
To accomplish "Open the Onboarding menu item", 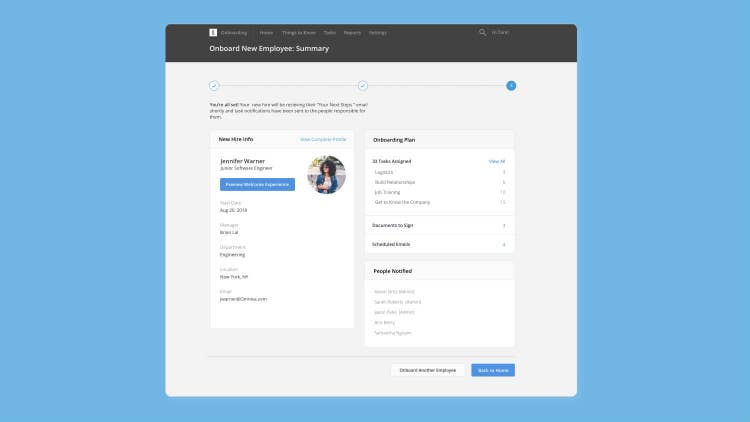I will tap(234, 33).
